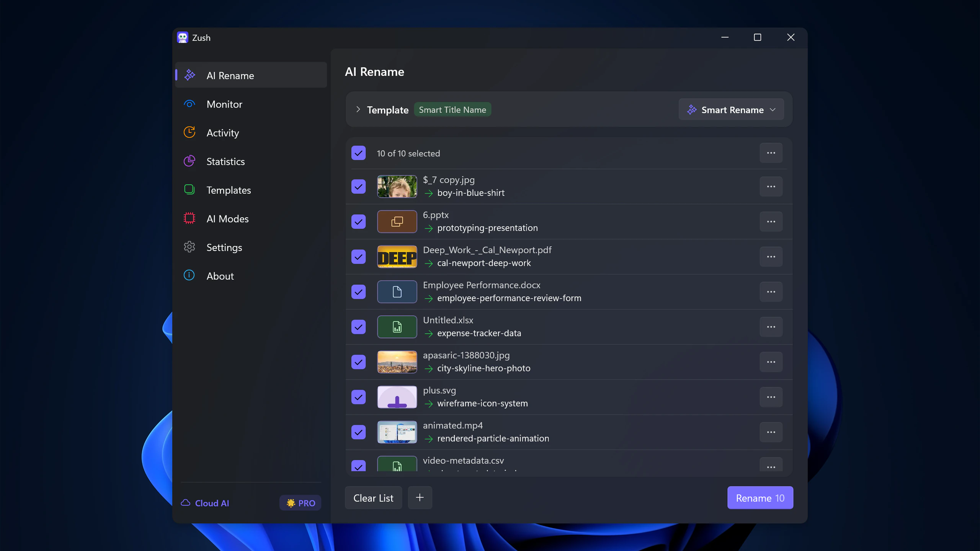The height and width of the screenshot is (551, 980).
Task: Open the Templates section
Action: [x=251, y=190]
